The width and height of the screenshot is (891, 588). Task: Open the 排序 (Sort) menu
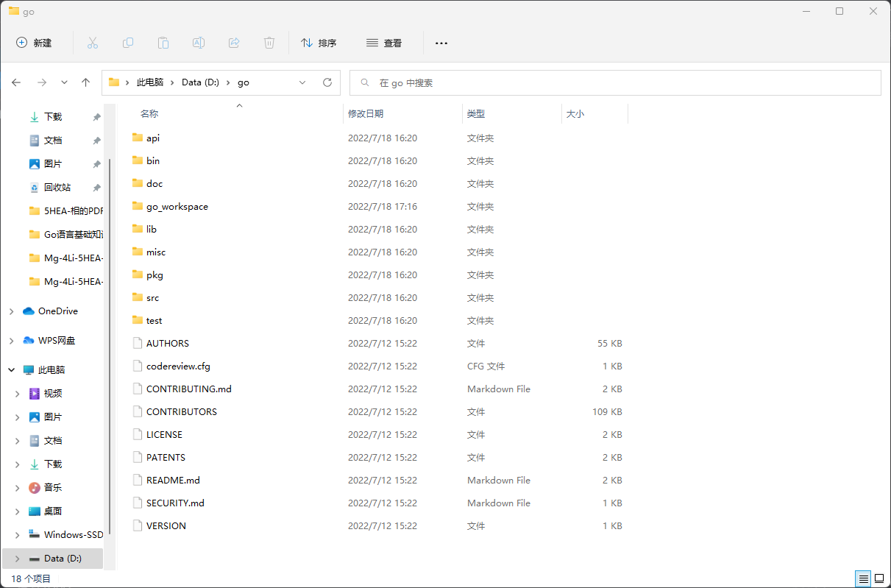tap(319, 43)
